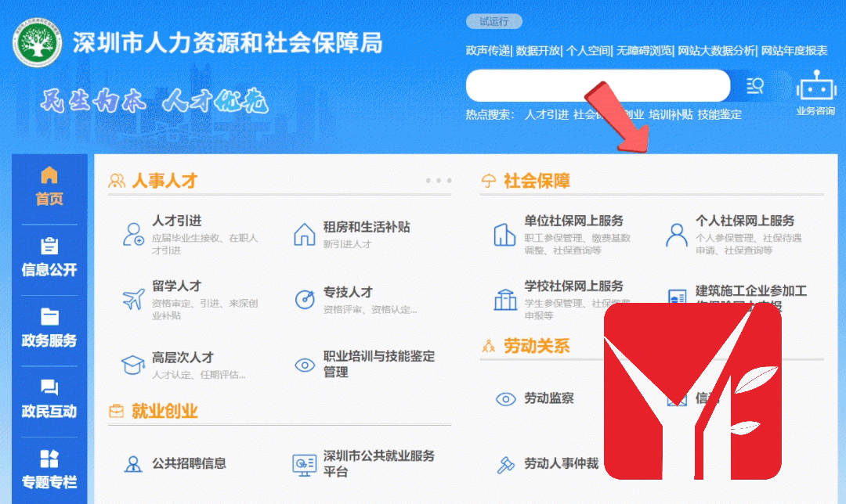The width and height of the screenshot is (846, 504).
Task: Open 信息公开 in the sidebar
Action: 49,257
